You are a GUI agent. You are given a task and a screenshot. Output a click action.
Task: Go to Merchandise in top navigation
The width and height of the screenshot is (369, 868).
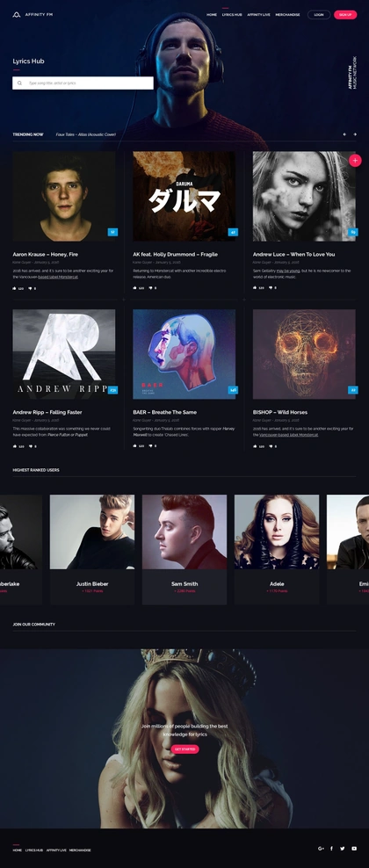tap(287, 15)
